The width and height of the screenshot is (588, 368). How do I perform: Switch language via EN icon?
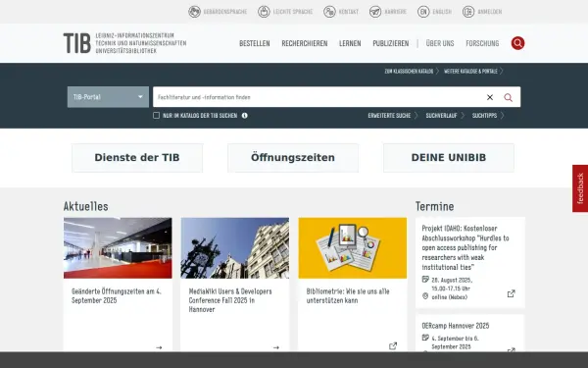click(423, 12)
